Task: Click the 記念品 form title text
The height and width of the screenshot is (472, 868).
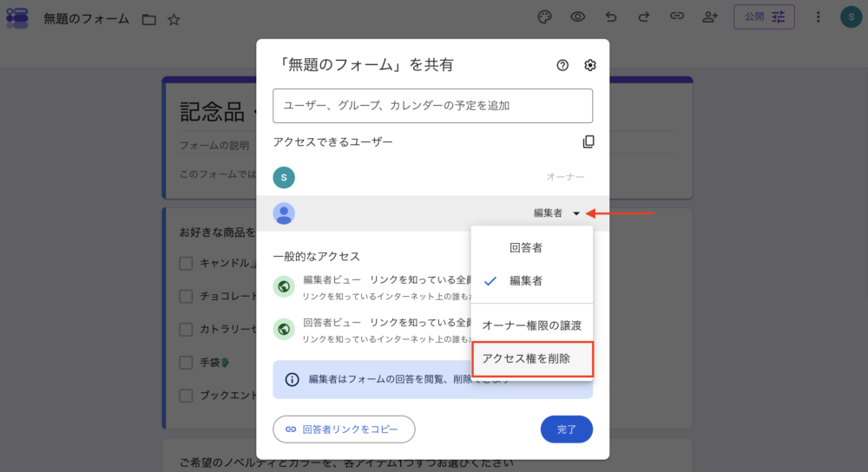Action: 212,112
